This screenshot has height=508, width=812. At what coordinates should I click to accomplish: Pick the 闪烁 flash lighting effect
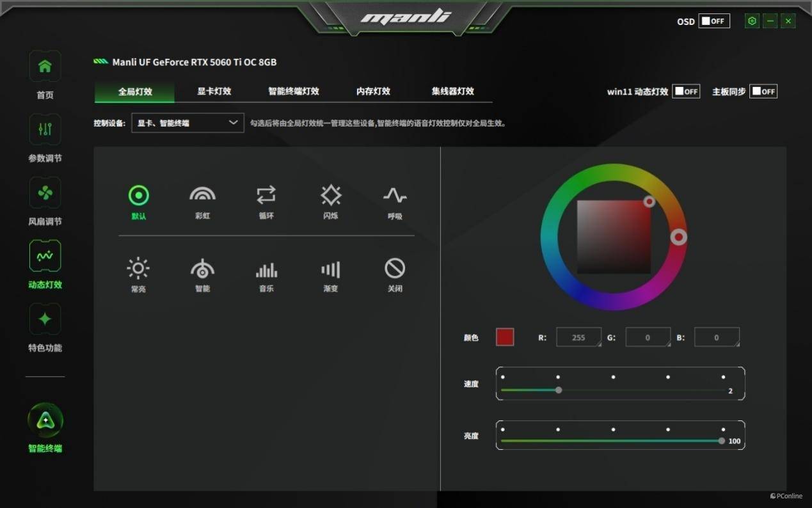[331, 202]
